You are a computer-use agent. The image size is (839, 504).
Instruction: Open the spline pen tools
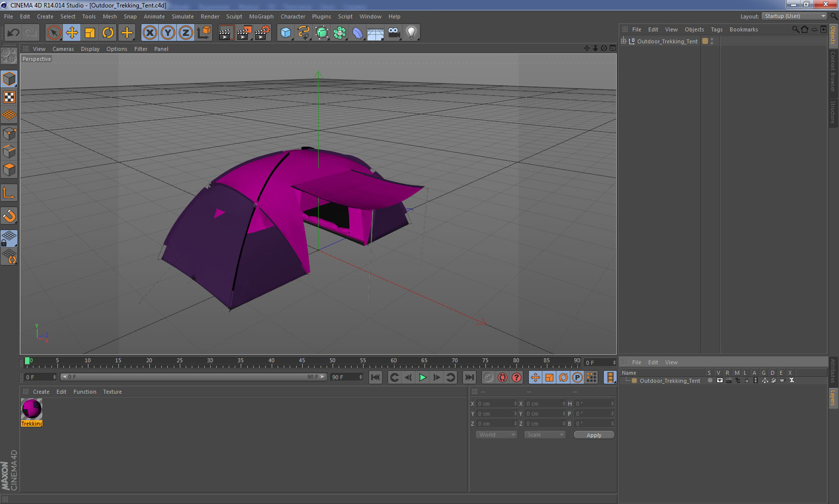pos(304,33)
